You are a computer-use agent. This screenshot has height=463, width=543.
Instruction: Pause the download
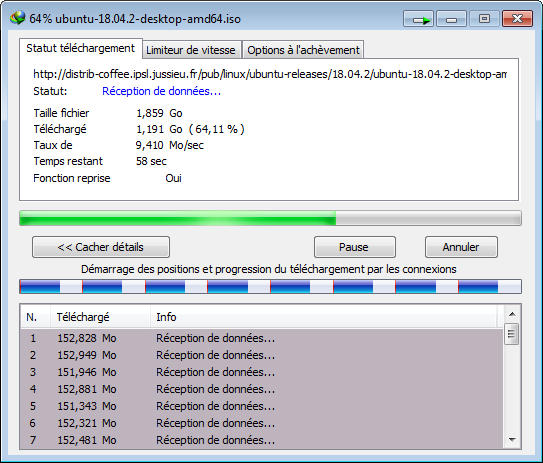pos(354,247)
